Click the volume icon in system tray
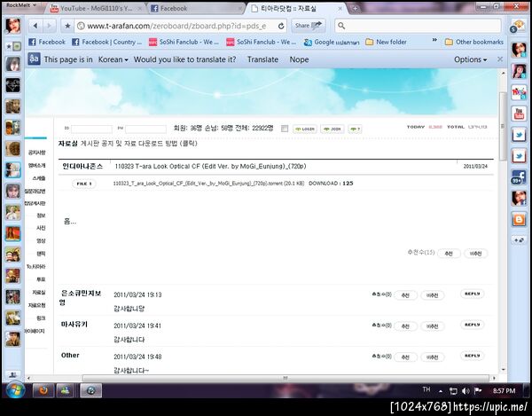The height and width of the screenshot is (416, 532). [465, 391]
